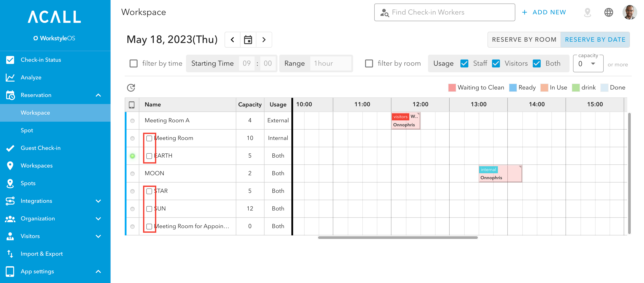The height and width of the screenshot is (283, 644).
Task: Open Check-in Status menu item
Action: point(55,60)
